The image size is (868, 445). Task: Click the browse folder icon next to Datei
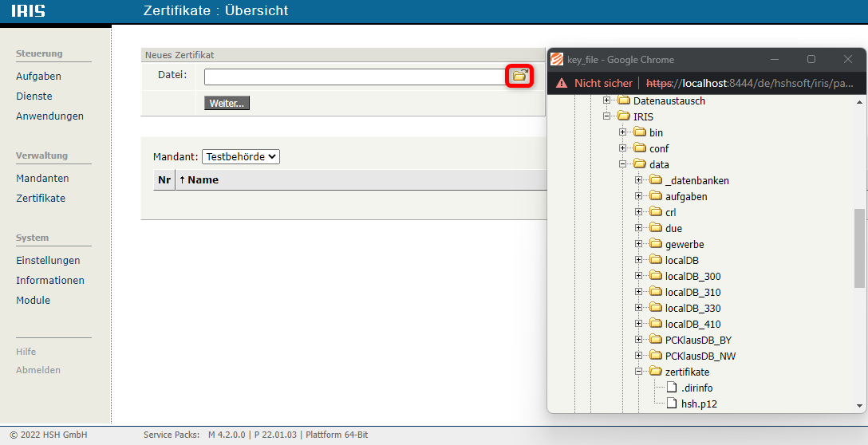[519, 76]
